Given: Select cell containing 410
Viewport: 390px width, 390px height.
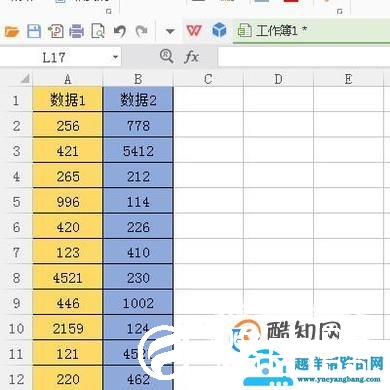Looking at the screenshot, I should (138, 252).
